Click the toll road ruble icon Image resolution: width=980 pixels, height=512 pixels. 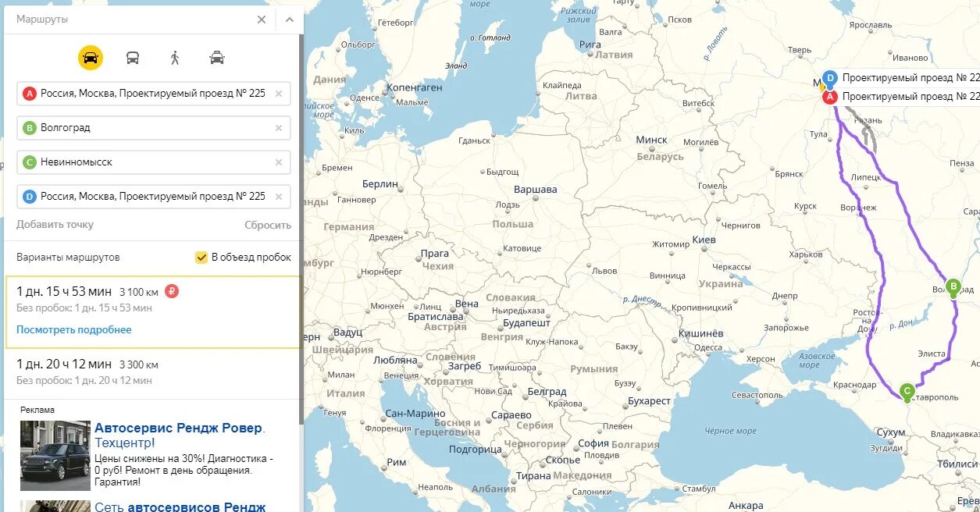pos(172,291)
